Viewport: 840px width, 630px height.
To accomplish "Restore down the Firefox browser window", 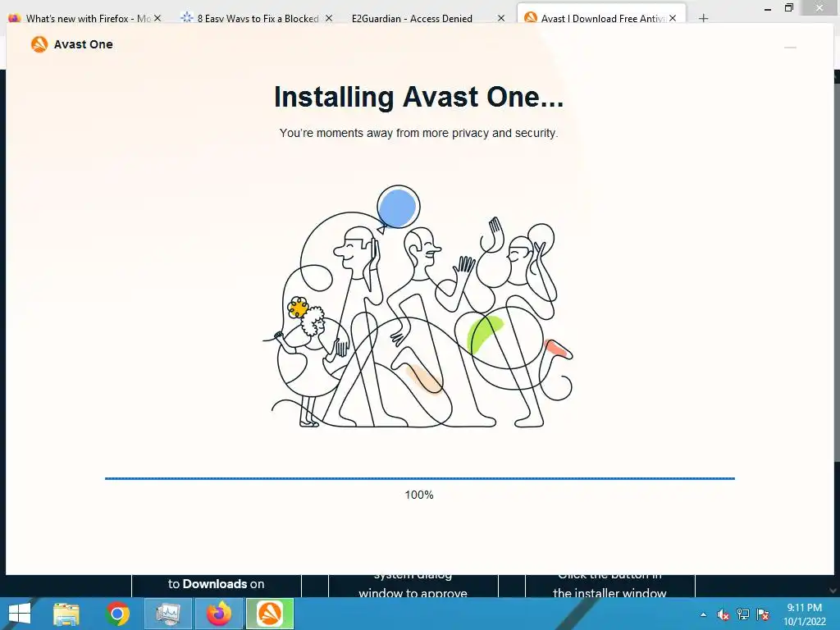I will (x=788, y=7).
